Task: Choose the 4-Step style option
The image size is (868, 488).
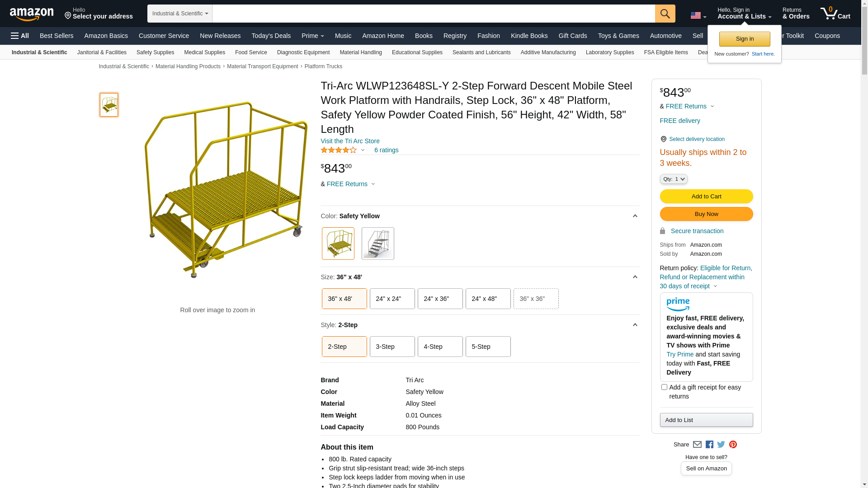Action: (x=440, y=347)
